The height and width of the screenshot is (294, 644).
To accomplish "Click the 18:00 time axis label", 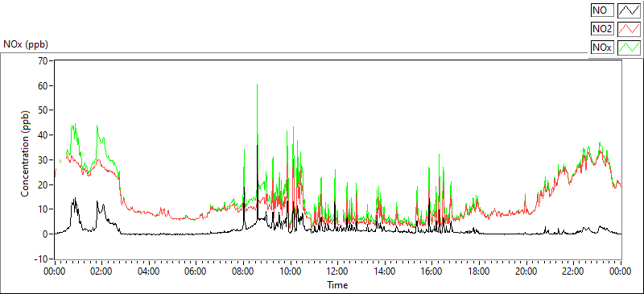I will [x=479, y=271].
